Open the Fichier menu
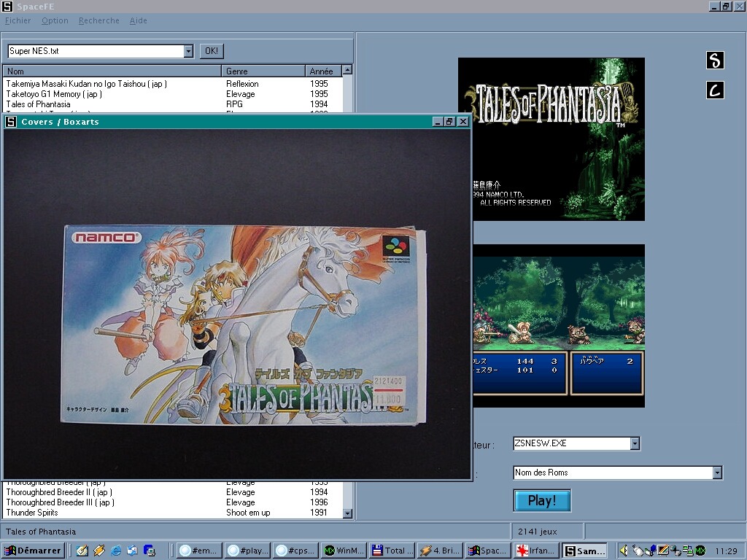Image resolution: width=747 pixels, height=560 pixels. tap(18, 20)
